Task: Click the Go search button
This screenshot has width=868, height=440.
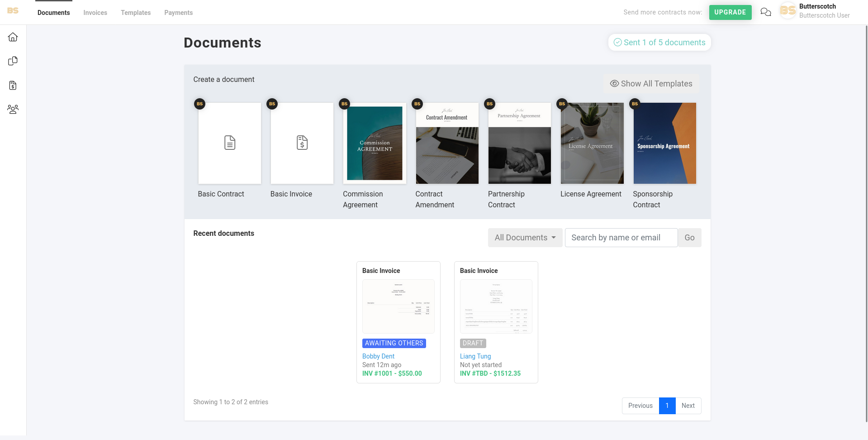Action: (689, 238)
